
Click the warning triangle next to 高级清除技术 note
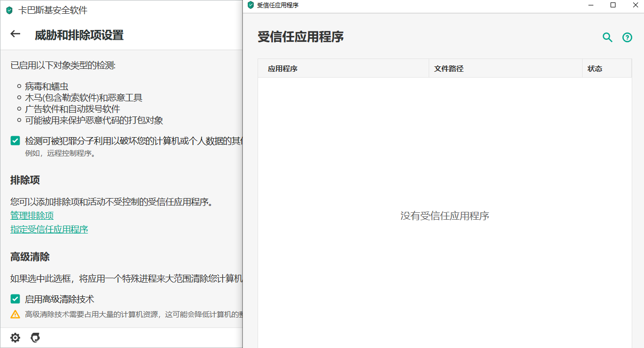click(x=15, y=314)
